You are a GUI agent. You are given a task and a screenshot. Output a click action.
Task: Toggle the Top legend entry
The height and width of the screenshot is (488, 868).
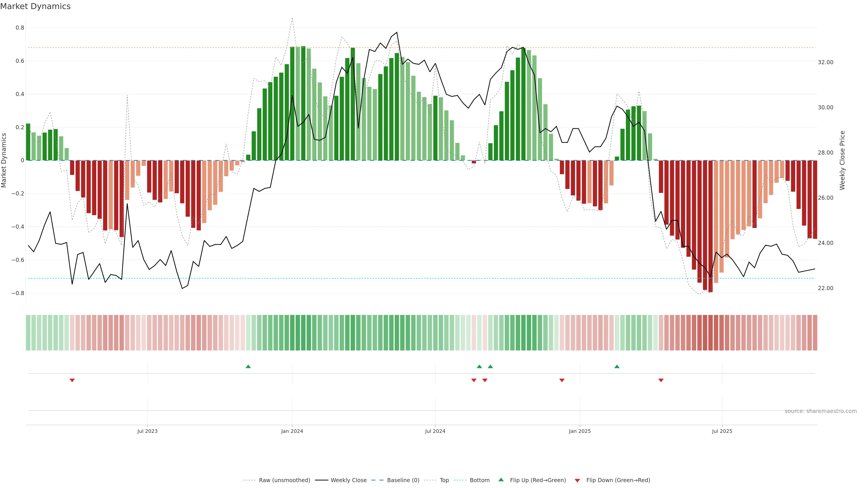(x=444, y=480)
